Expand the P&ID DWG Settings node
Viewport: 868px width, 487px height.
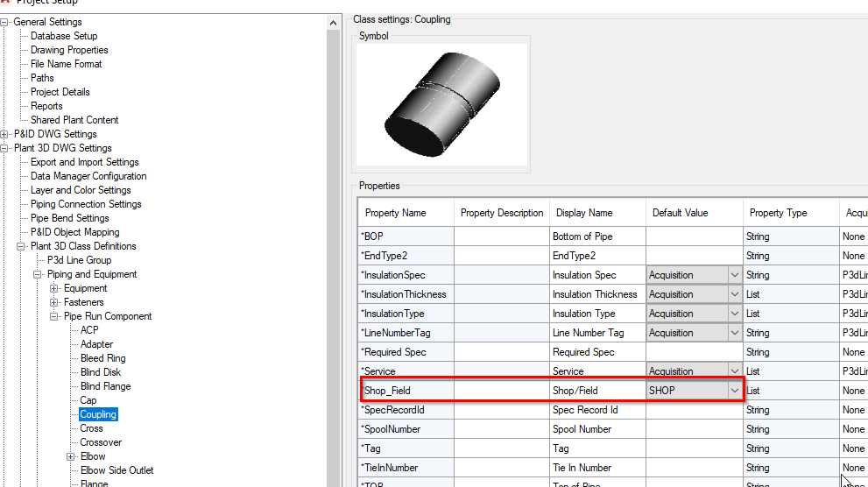point(4,134)
